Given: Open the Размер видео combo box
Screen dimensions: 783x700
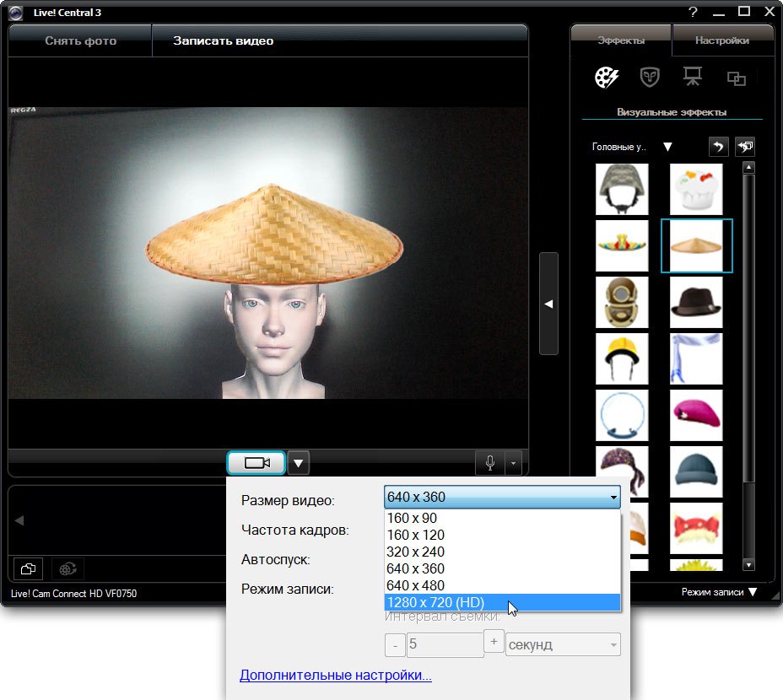Looking at the screenshot, I should tap(502, 497).
